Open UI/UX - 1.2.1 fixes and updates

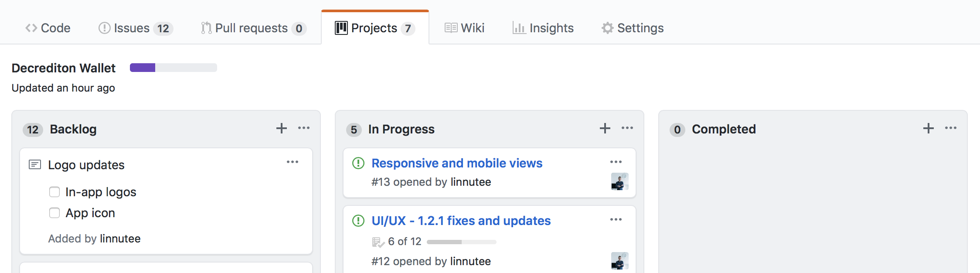(461, 221)
